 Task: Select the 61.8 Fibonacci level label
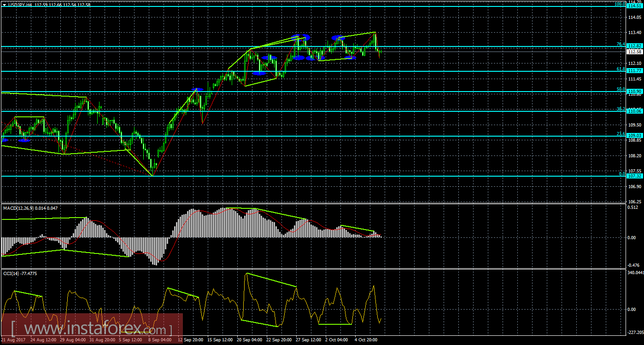pyautogui.click(x=621, y=69)
